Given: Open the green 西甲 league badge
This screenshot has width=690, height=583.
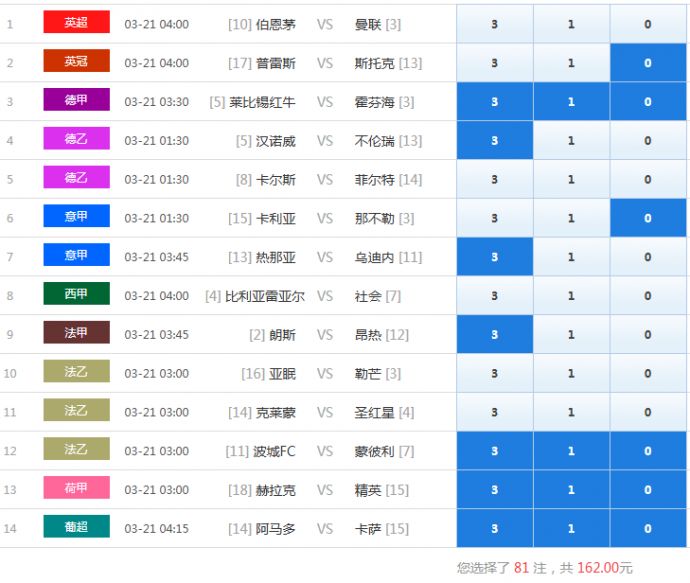Looking at the screenshot, I should point(76,294).
